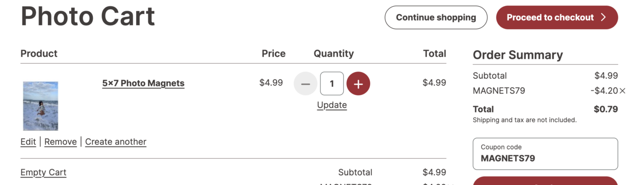Click the Order Summary heading

(x=518, y=55)
